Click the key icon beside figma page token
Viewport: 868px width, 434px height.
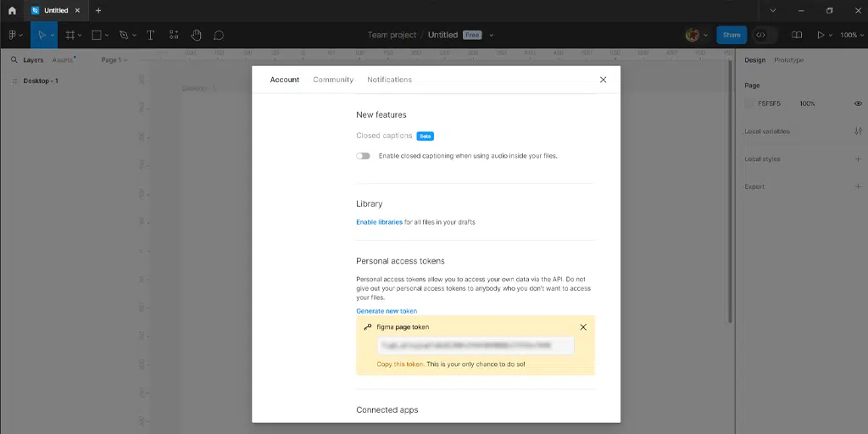pyautogui.click(x=367, y=327)
